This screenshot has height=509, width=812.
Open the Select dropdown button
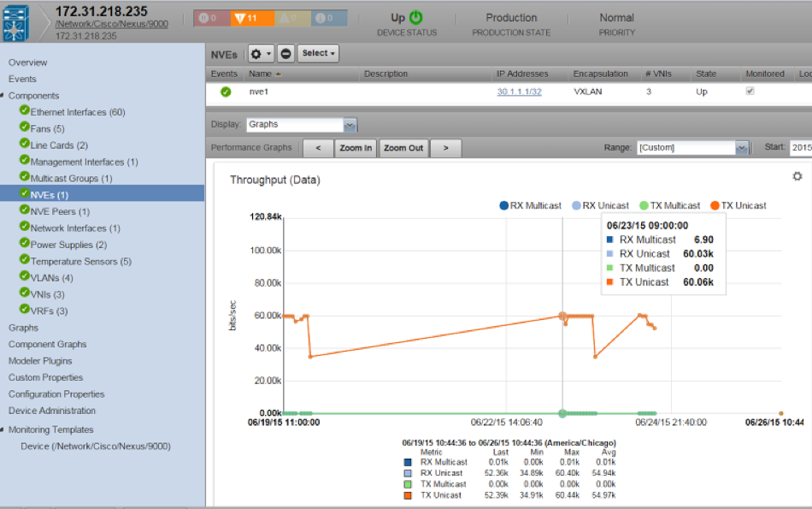[319, 54]
